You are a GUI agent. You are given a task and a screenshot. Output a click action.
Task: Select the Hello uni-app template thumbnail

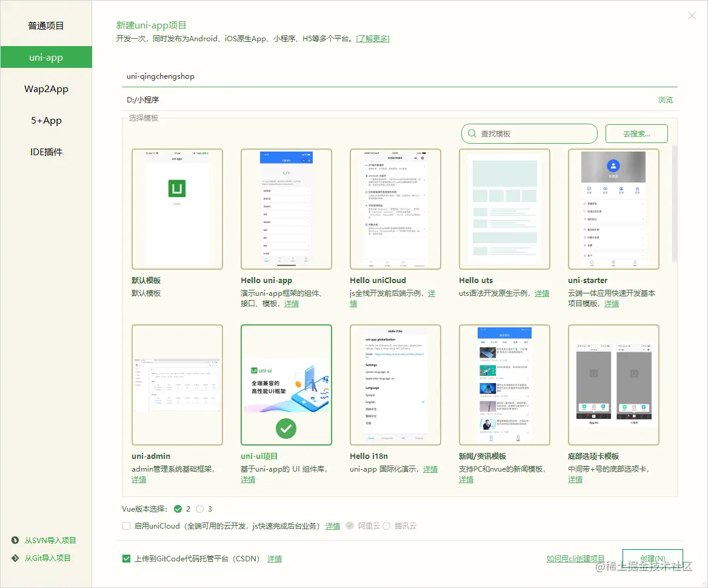(x=286, y=209)
